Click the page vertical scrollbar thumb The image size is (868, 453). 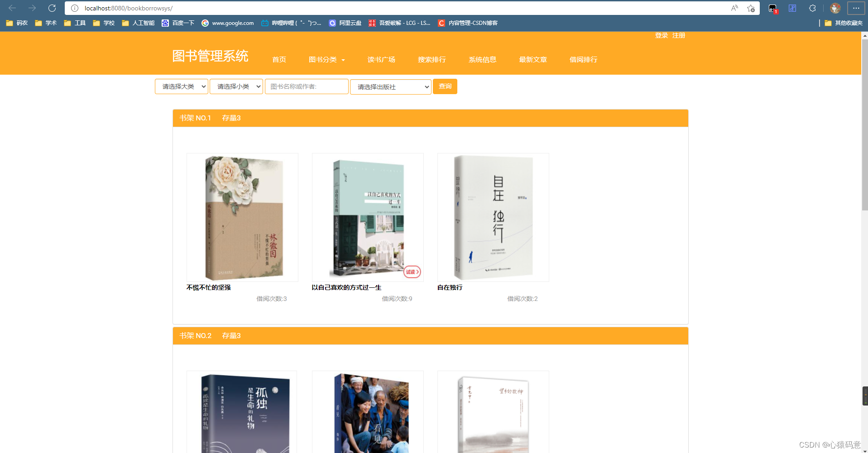864,124
